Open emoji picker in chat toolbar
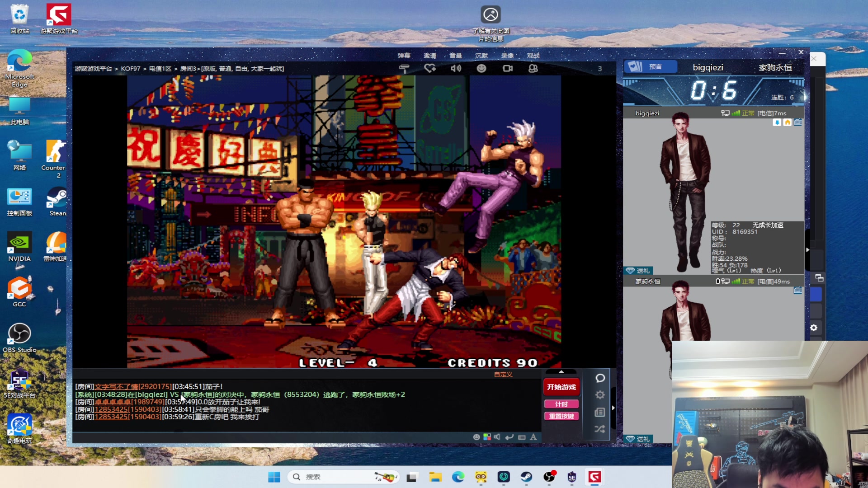The height and width of the screenshot is (488, 868). (476, 437)
